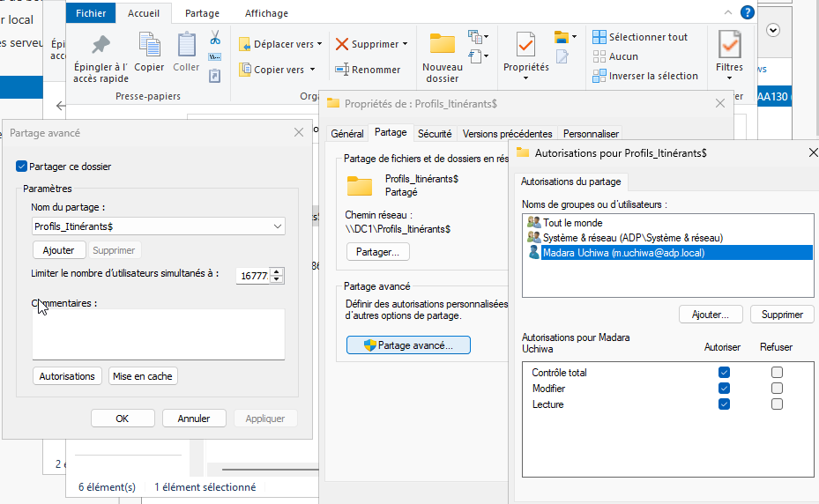
Task: Collapse the ribbon with the chevron
Action: point(727,12)
